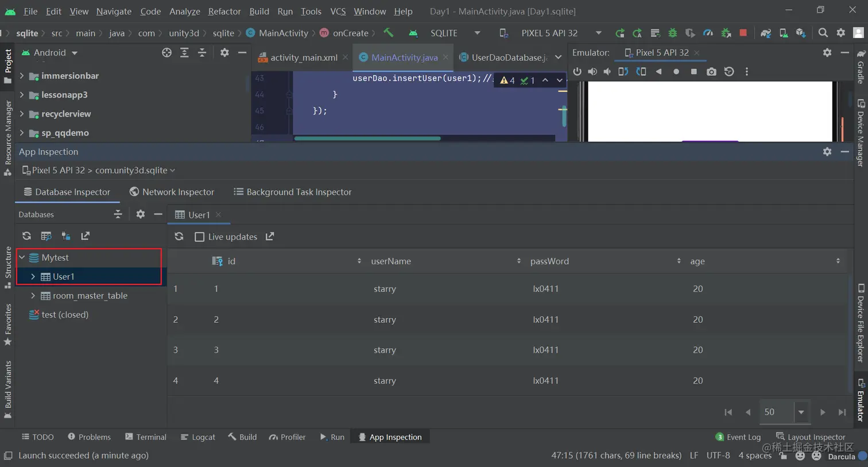Go to last page of table results
Image resolution: width=868 pixels, height=467 pixels.
[842, 412]
